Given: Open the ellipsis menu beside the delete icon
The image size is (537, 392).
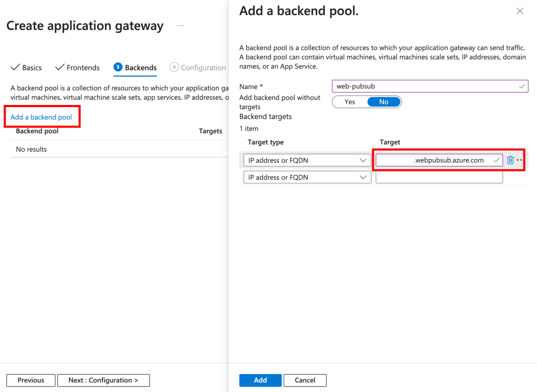Looking at the screenshot, I should pos(520,160).
